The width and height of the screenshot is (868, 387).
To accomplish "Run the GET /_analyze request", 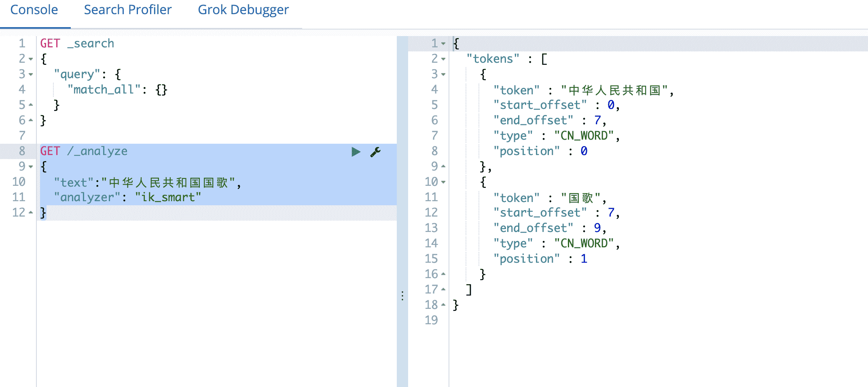I will (x=356, y=152).
